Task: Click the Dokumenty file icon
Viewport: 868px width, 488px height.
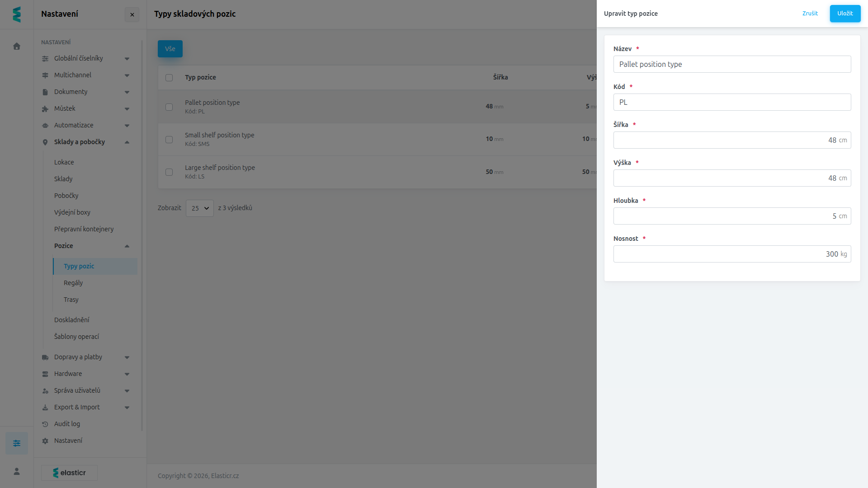Action: pos(45,92)
